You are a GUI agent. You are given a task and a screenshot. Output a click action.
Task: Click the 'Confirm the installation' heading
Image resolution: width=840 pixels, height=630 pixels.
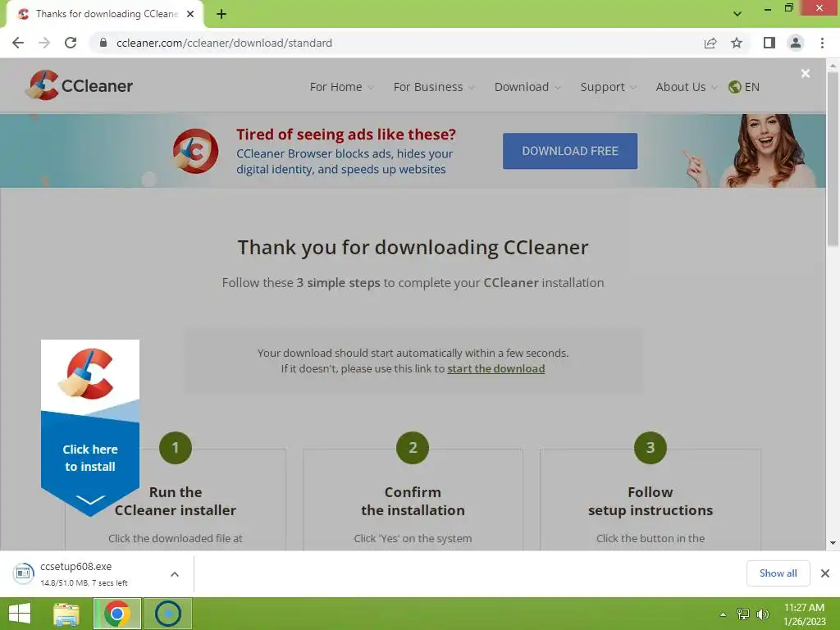(413, 501)
